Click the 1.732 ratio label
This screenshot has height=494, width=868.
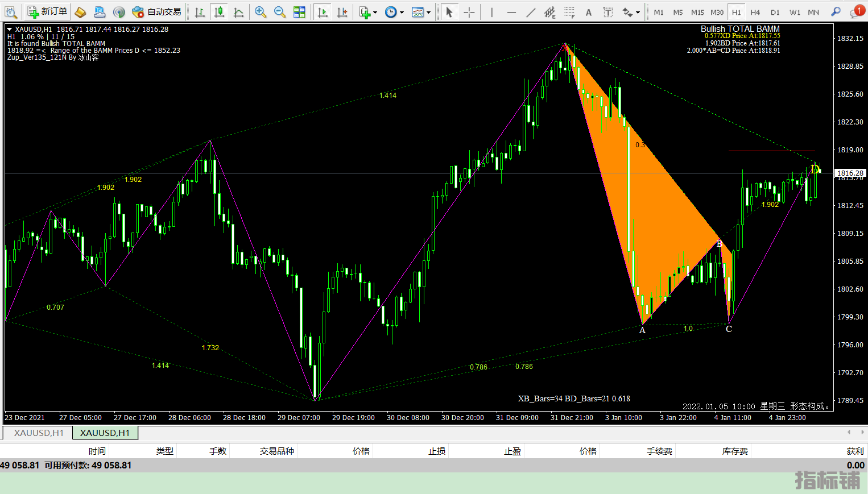210,347
